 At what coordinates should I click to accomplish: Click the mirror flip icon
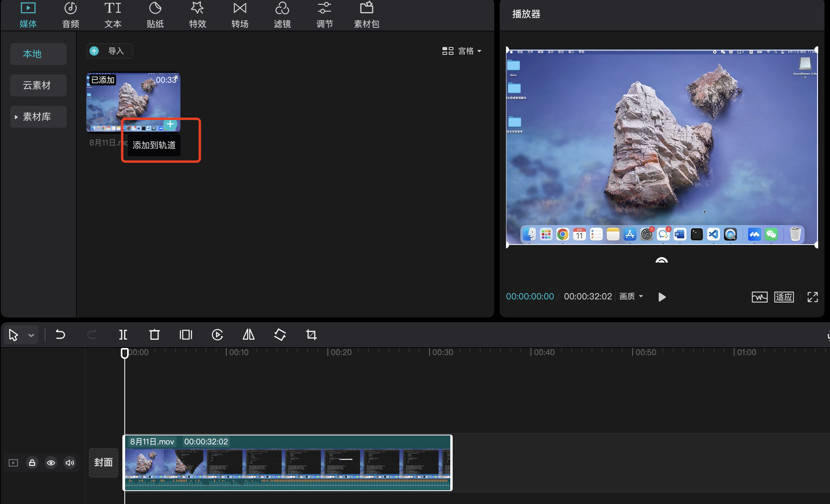click(248, 335)
